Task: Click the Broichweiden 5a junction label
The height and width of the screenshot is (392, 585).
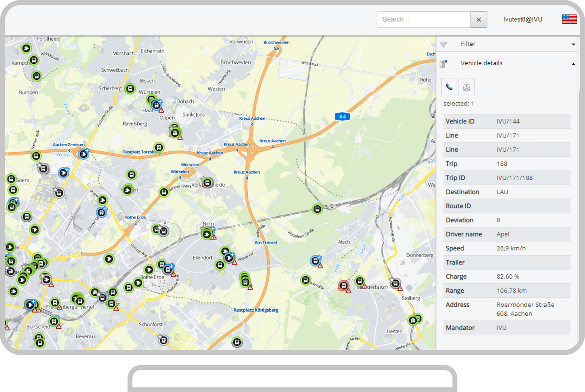Action: point(277,45)
